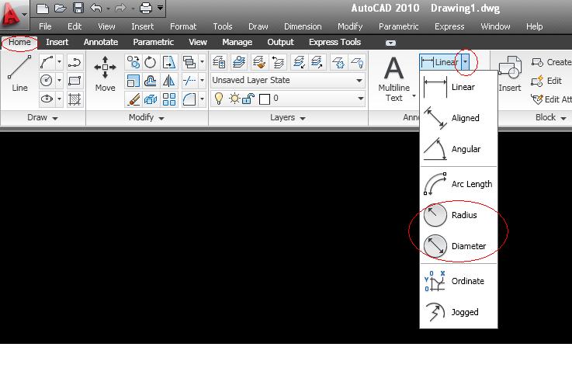Open Customize Quick Access Toolbar arrow

click(160, 8)
